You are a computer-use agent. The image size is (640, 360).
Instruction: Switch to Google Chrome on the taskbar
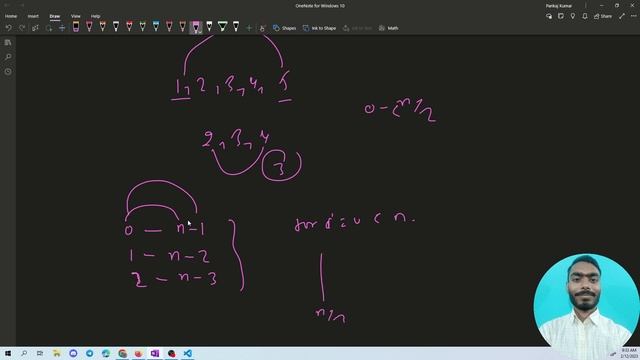pyautogui.click(x=122, y=353)
